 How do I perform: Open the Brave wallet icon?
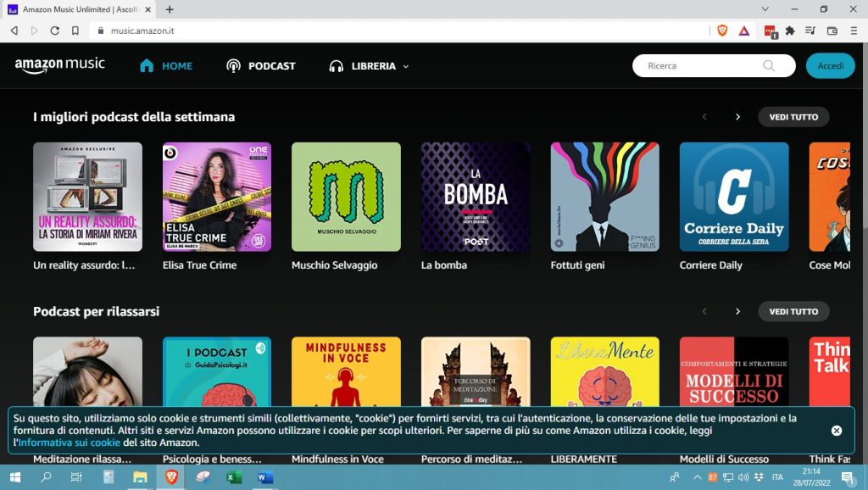(x=832, y=31)
